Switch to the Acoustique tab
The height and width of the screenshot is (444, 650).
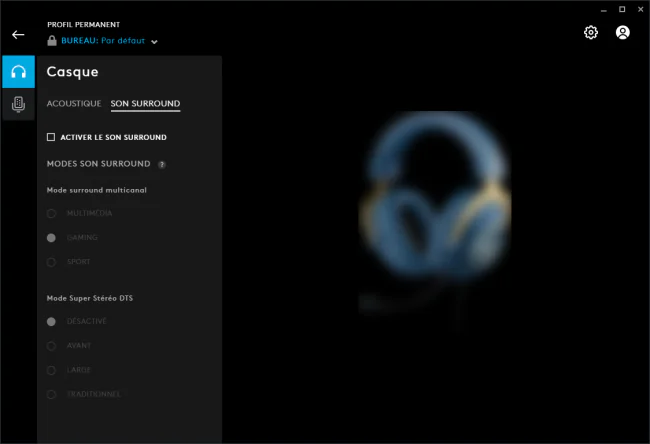click(74, 104)
